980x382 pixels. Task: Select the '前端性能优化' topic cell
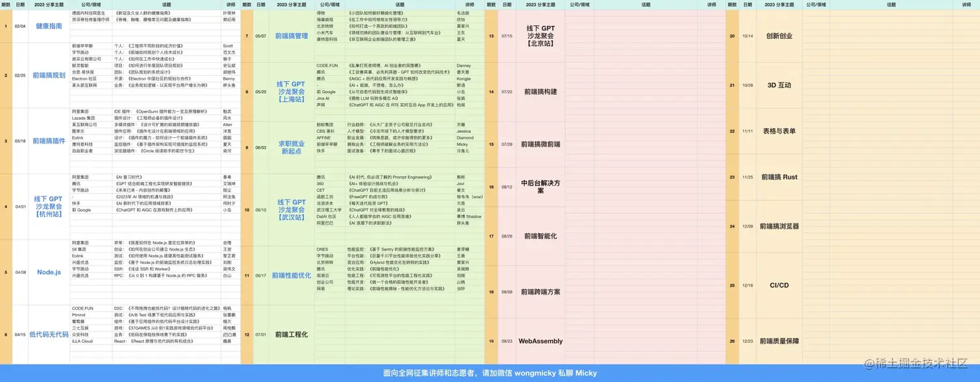292,275
